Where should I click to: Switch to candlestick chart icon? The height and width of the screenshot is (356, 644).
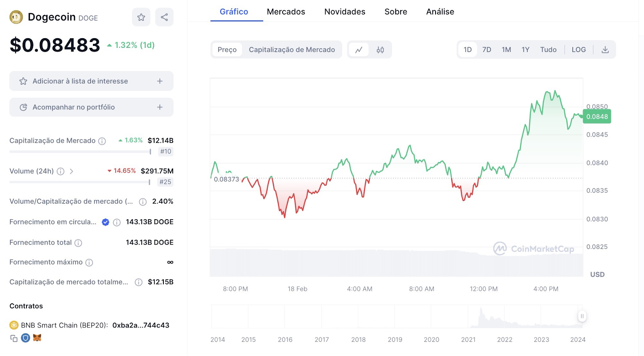pyautogui.click(x=380, y=50)
